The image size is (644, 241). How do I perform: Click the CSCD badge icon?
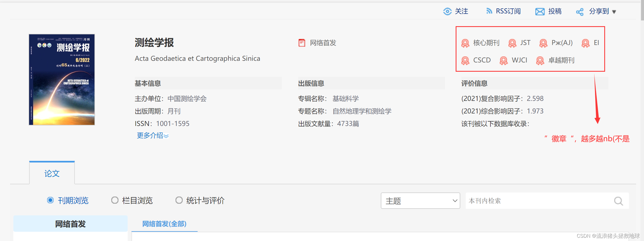(x=465, y=61)
